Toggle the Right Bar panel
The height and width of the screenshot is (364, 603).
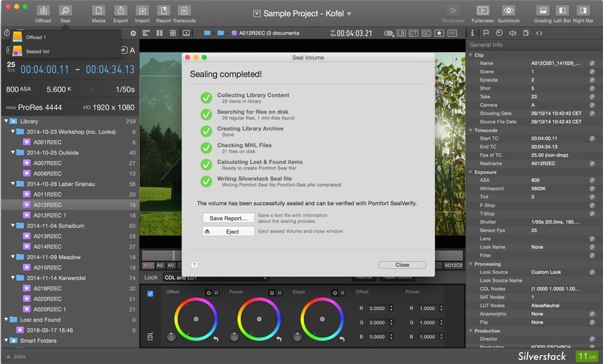pos(583,14)
